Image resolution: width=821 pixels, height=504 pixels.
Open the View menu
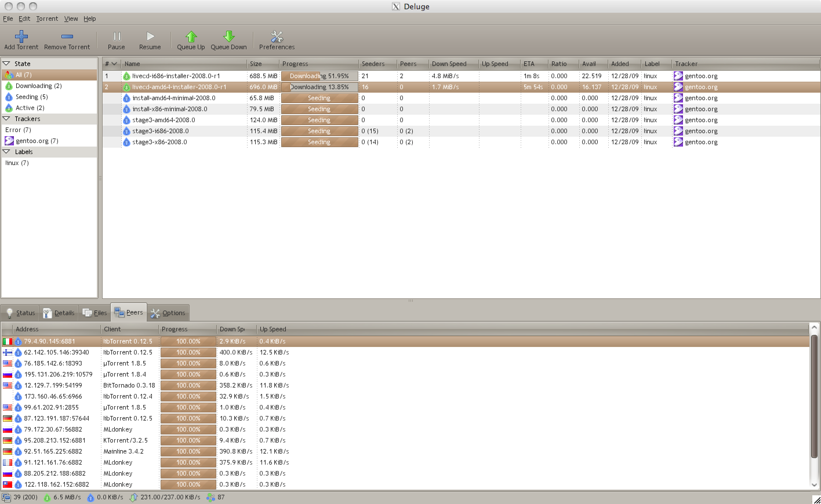click(x=71, y=19)
